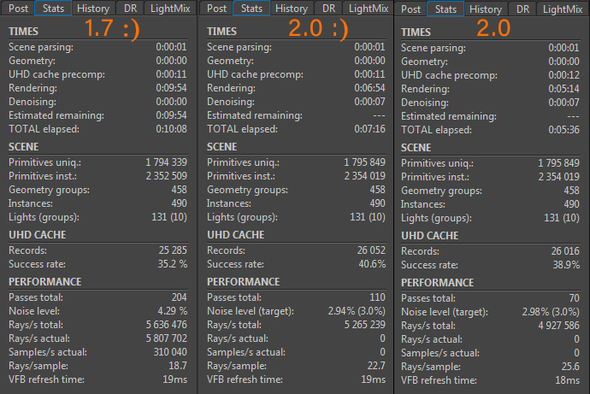Switch to History tab in the rightmost panel
This screenshot has height=394, width=590.
[x=485, y=9]
